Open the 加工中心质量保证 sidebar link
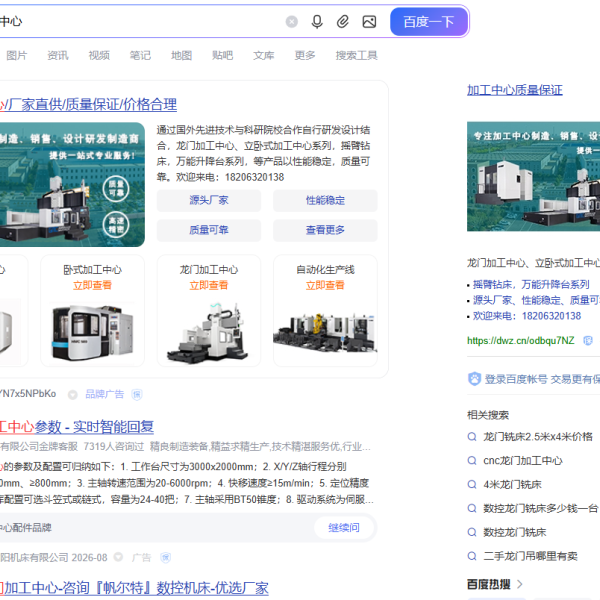Image resolution: width=600 pixels, height=600 pixels. tap(515, 90)
